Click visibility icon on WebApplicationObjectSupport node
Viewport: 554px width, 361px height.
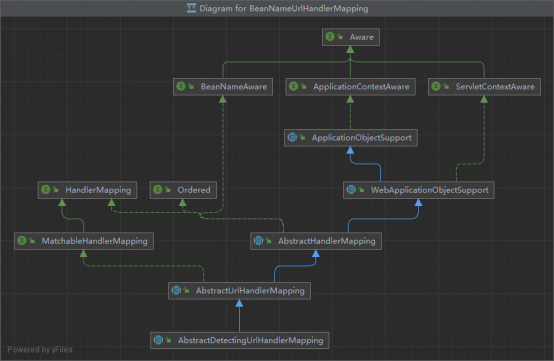361,190
